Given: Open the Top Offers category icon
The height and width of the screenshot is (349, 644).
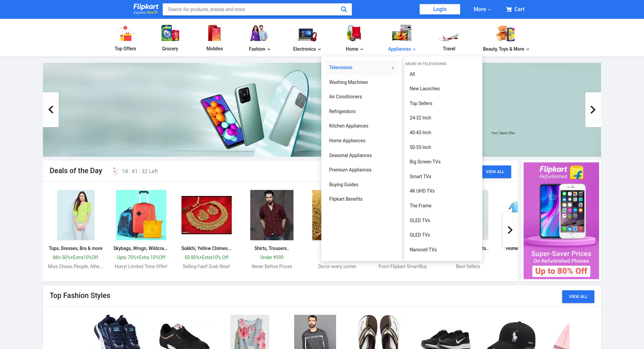Looking at the screenshot, I should pyautogui.click(x=125, y=33).
